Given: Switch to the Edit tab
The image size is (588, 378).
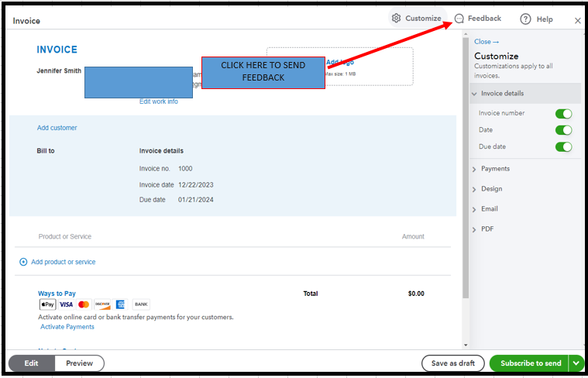Looking at the screenshot, I should [32, 363].
